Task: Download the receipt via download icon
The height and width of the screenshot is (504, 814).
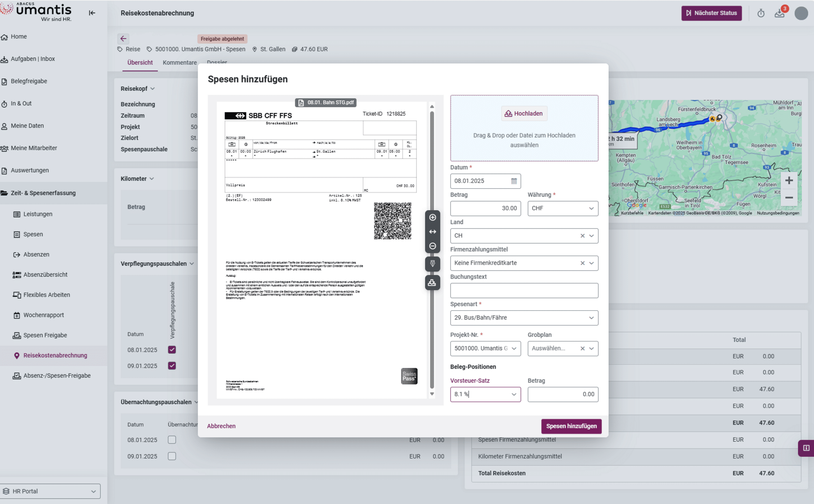Action: pyautogui.click(x=432, y=283)
